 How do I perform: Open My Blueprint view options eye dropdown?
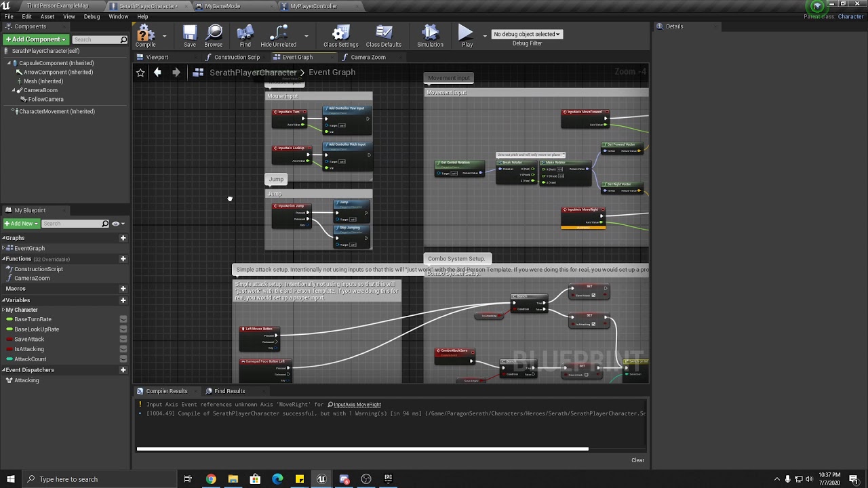click(118, 224)
